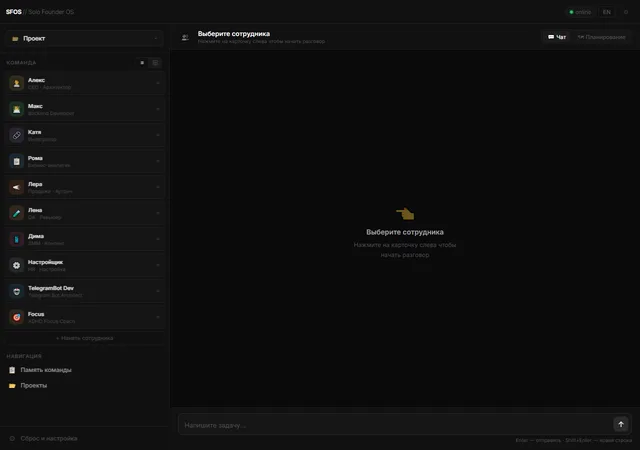Click the send arrow icon

click(x=621, y=424)
